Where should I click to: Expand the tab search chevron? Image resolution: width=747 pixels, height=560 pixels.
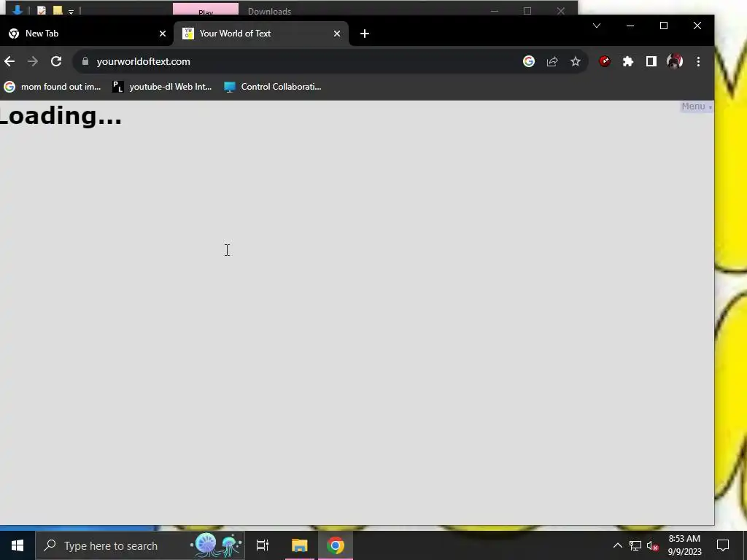(597, 26)
